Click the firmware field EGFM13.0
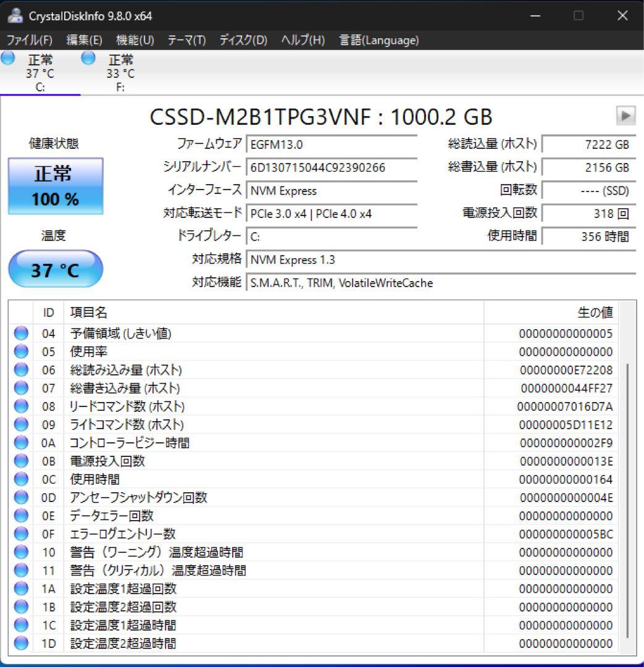Image resolution: width=644 pixels, height=667 pixels. coord(332,145)
